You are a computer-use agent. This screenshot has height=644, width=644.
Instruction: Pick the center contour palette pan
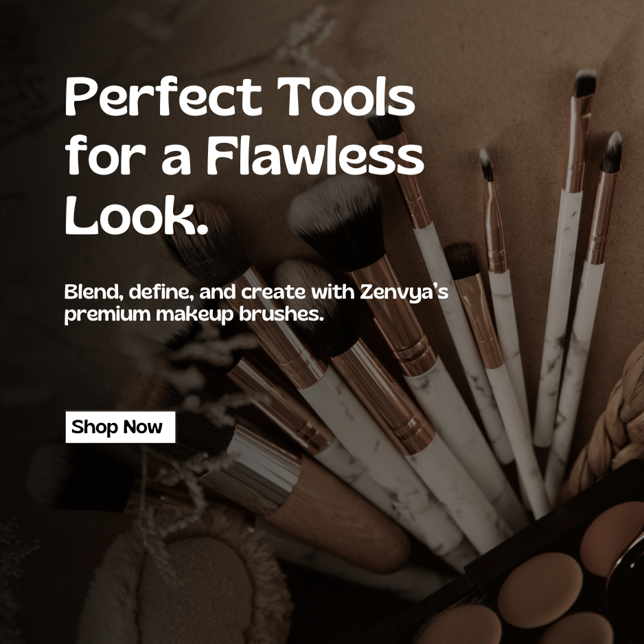point(534,583)
